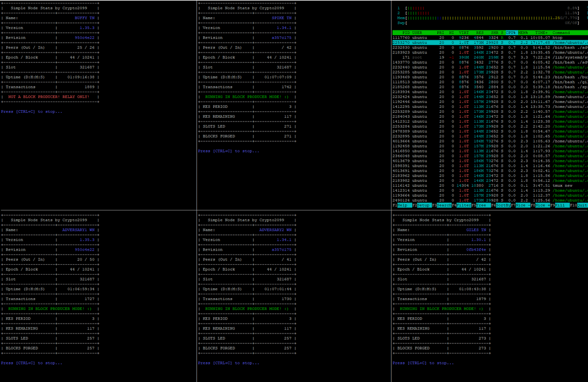The width and height of the screenshot is (588, 382).
Task: Select process row with PID 4013664
Action: click(490, 141)
